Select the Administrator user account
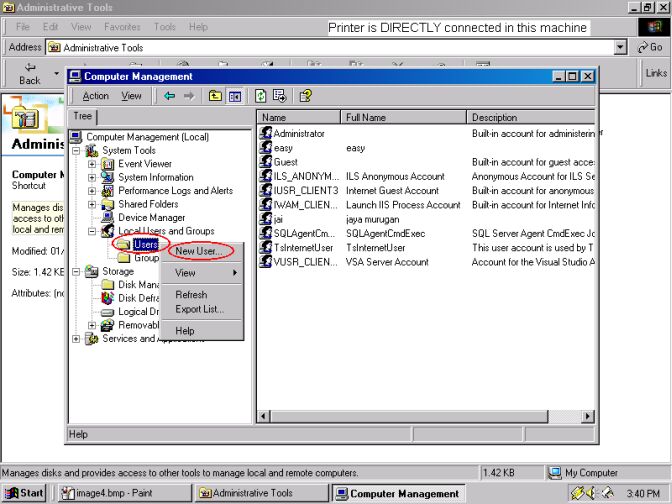 pyautogui.click(x=298, y=133)
